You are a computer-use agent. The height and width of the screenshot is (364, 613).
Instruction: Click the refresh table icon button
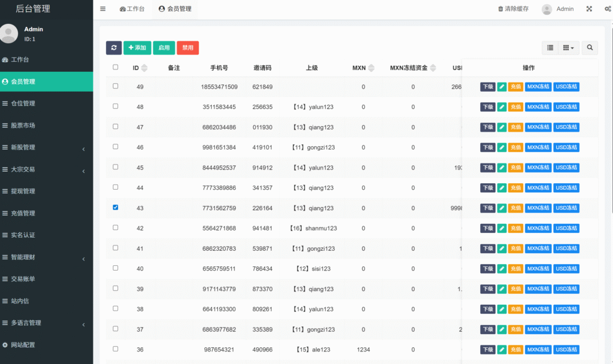[114, 48]
